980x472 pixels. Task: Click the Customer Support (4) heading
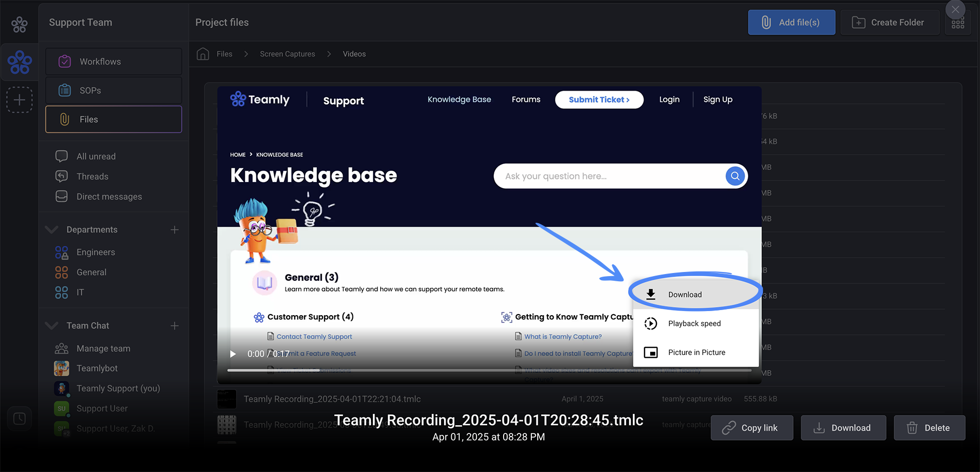tap(310, 317)
